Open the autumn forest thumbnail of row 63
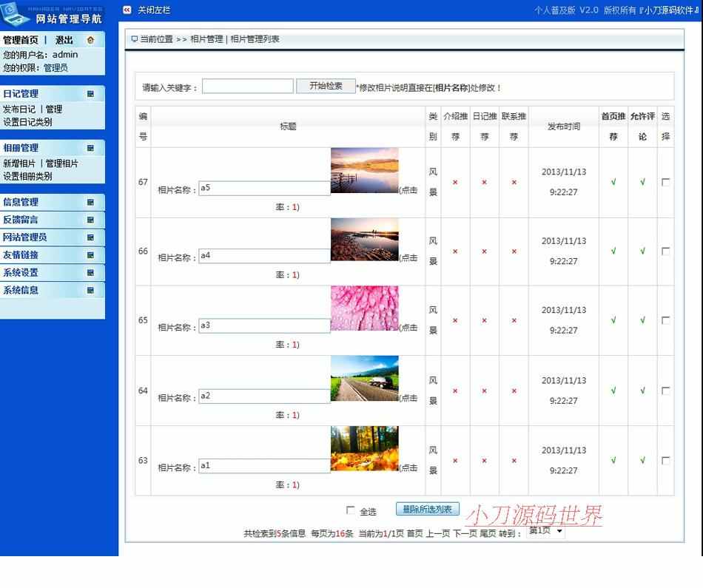This screenshot has width=703, height=588. coord(365,448)
